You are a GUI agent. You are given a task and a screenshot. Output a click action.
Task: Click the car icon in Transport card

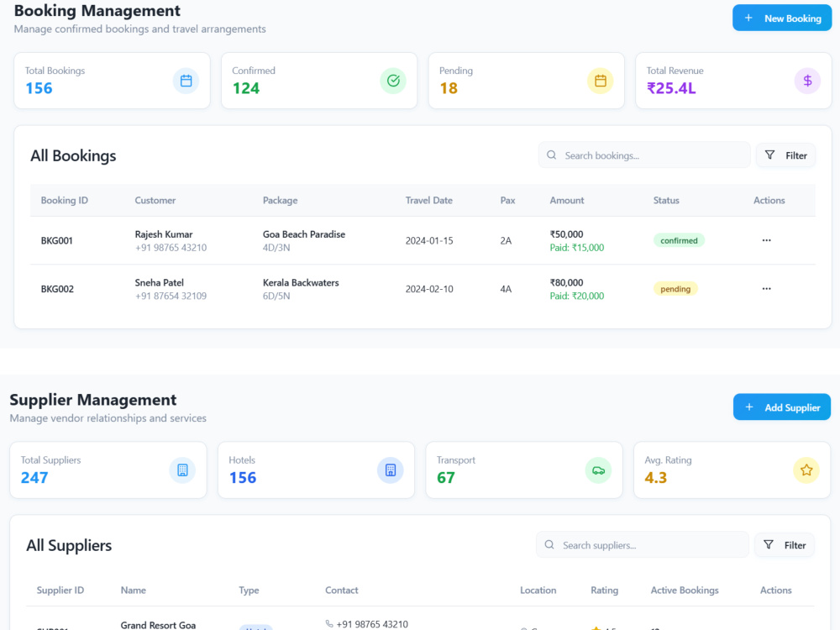click(598, 470)
